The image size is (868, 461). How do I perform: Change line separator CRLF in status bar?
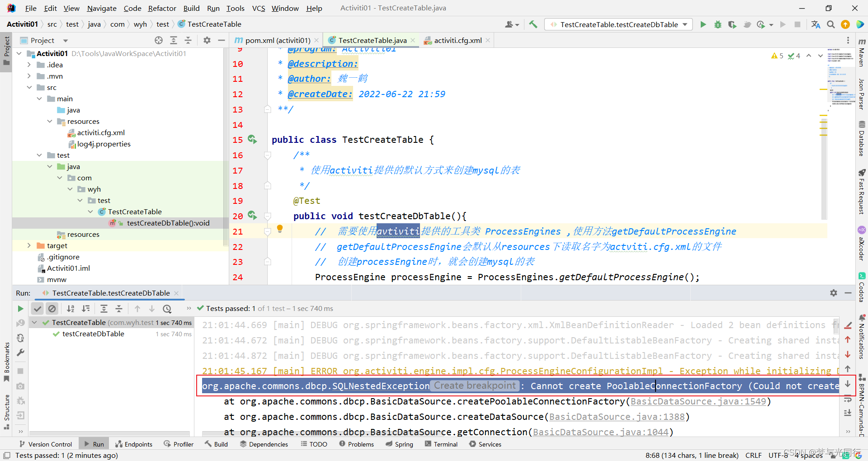tap(753, 455)
